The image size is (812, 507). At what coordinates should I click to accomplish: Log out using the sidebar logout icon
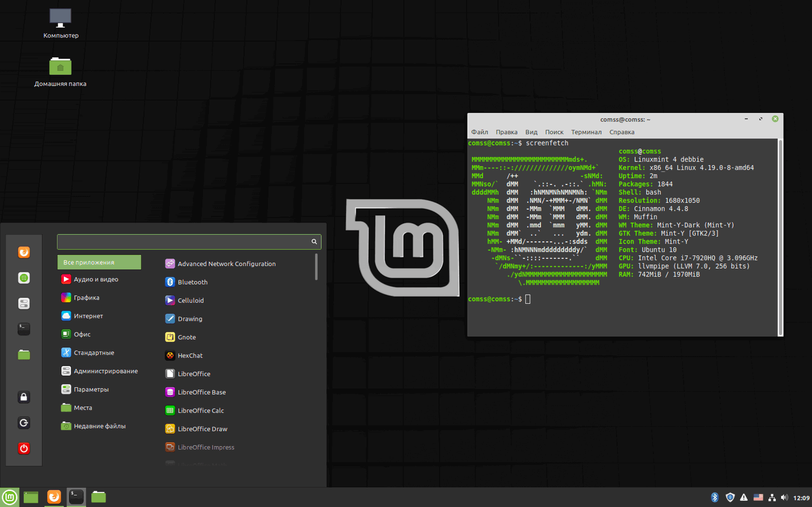24,423
